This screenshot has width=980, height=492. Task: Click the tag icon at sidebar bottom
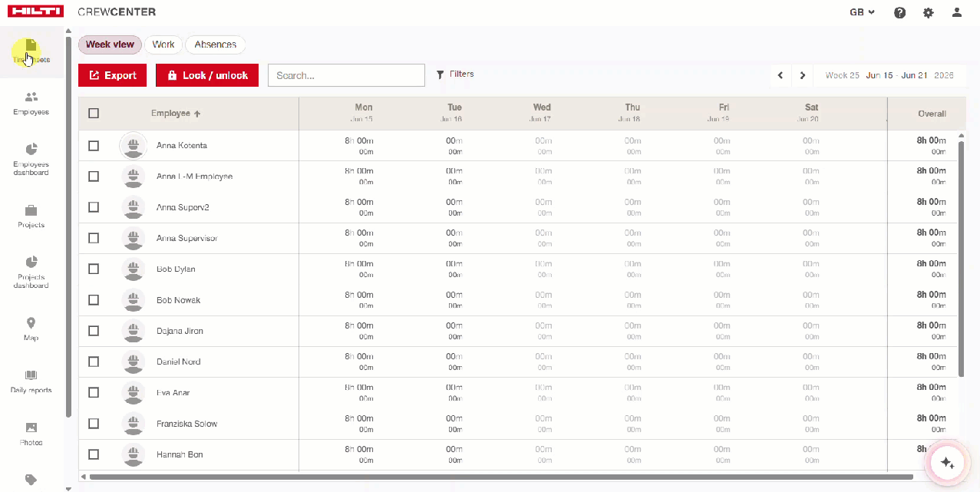click(x=31, y=480)
